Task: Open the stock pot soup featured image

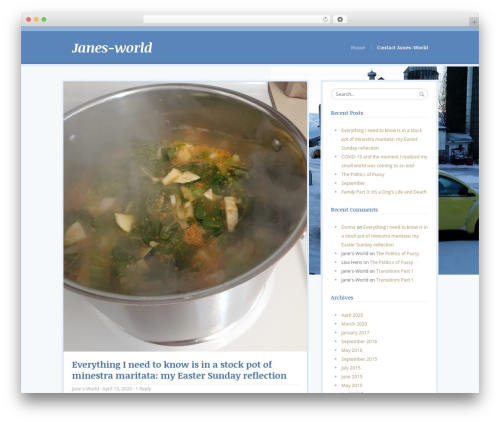Action: [x=185, y=216]
